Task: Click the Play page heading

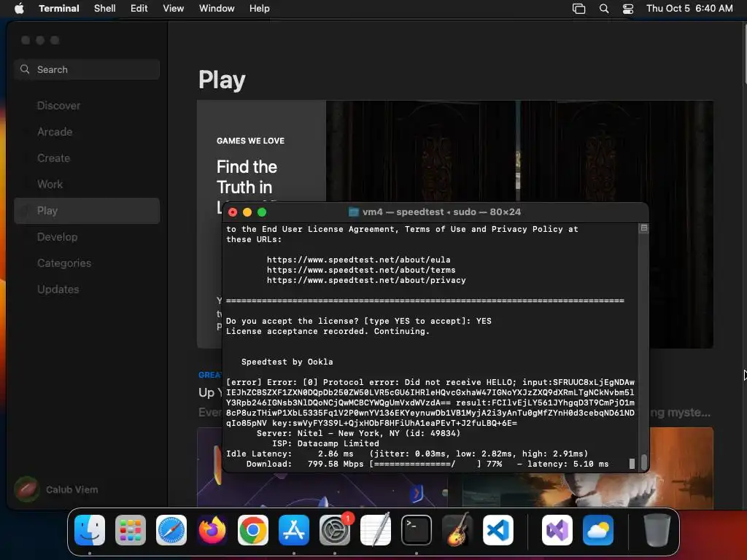Action: [222, 80]
